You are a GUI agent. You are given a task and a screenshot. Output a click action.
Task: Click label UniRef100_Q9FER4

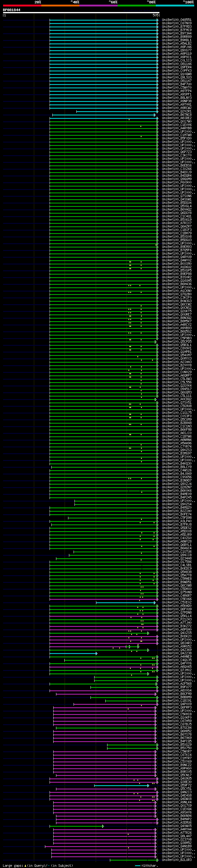coord(176,67)
